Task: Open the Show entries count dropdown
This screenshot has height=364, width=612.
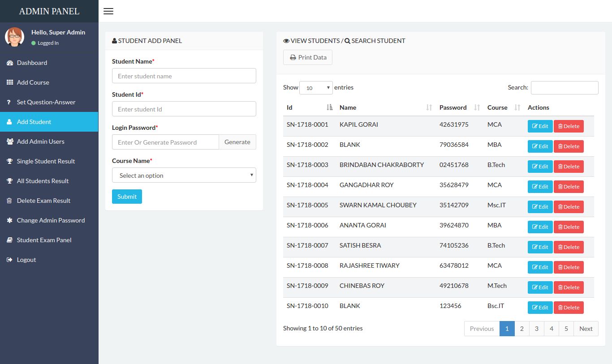Action: coord(316,88)
